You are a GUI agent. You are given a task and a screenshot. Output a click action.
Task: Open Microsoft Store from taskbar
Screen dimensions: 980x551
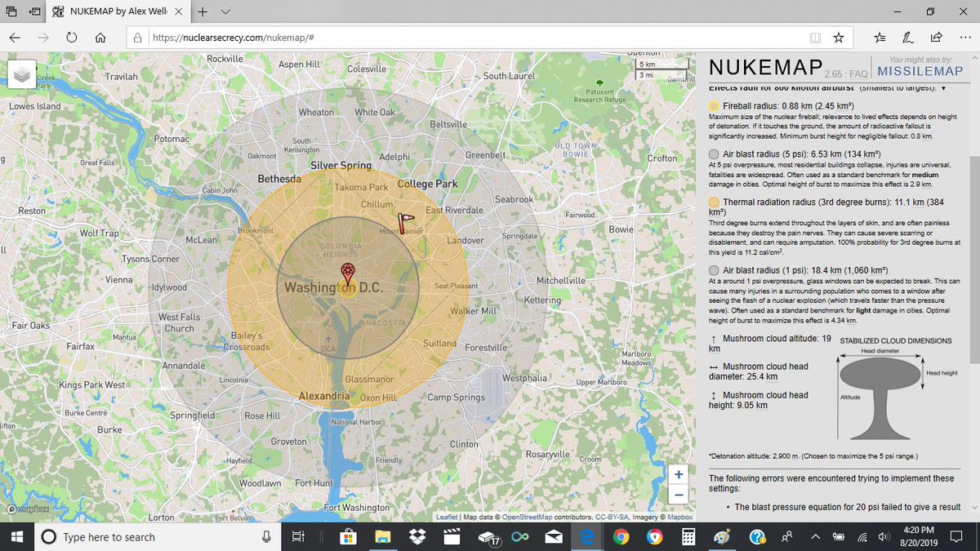point(349,537)
